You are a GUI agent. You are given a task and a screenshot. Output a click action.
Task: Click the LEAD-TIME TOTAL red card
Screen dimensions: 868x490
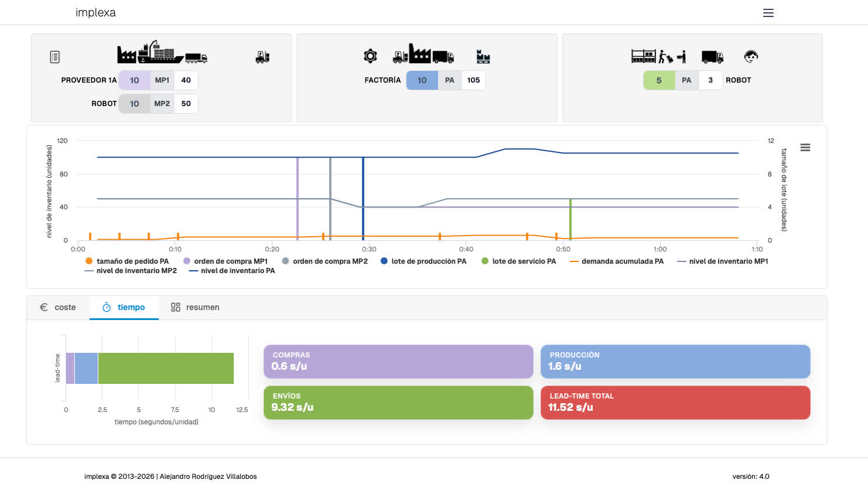click(675, 402)
